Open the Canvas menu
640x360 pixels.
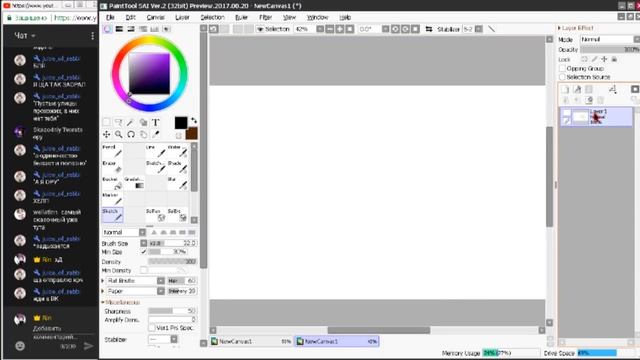coord(156,17)
